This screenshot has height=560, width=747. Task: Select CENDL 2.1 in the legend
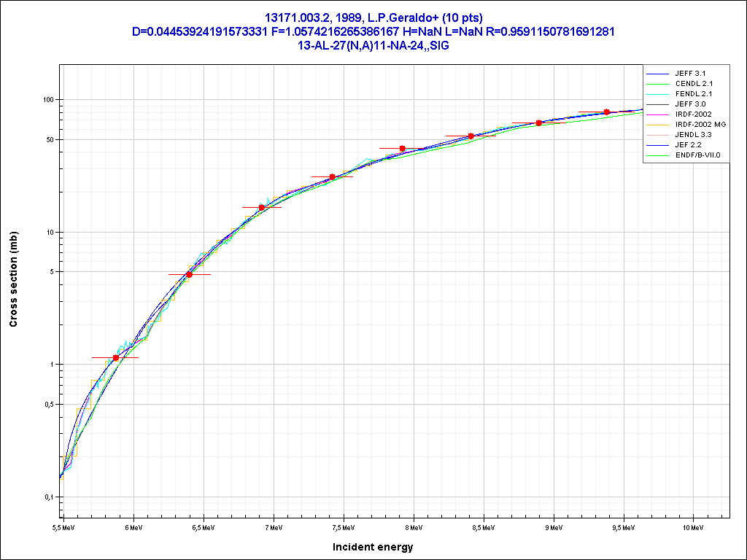[x=694, y=84]
